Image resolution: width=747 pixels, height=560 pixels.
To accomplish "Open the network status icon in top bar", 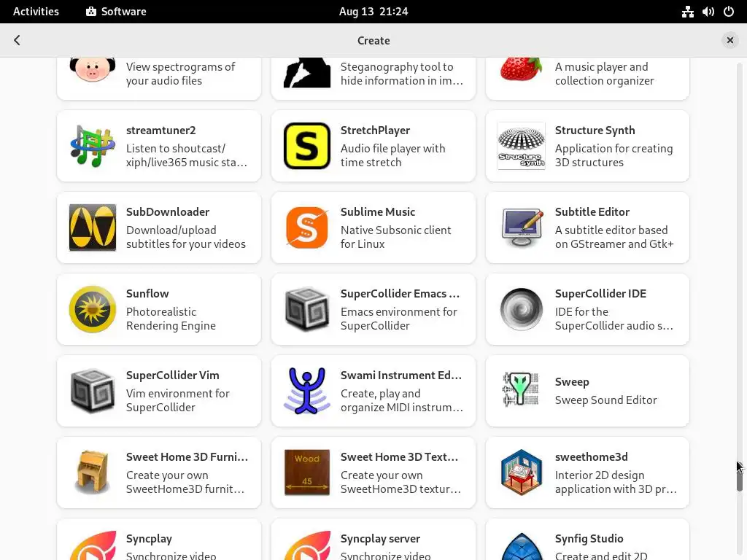I will tap(687, 12).
